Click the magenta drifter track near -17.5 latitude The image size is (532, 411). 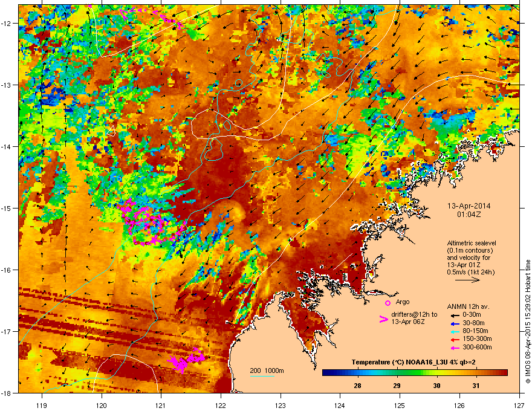(x=186, y=360)
